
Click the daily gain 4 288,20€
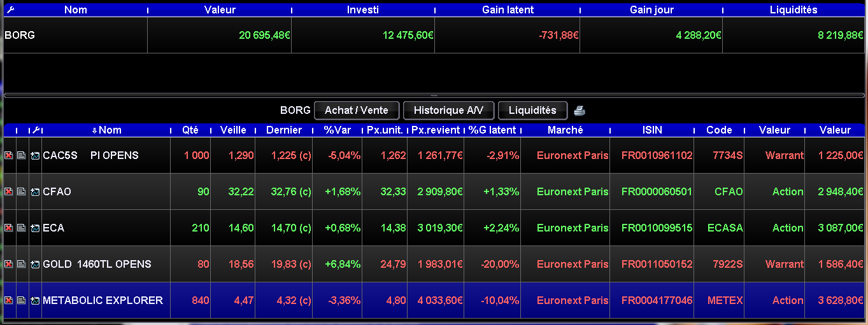[699, 36]
